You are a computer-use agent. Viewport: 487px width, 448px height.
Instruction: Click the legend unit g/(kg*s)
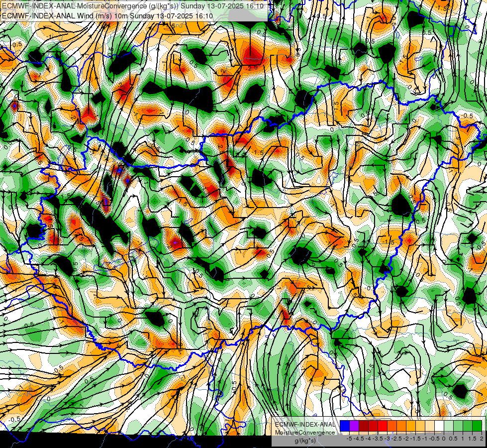click(x=305, y=441)
